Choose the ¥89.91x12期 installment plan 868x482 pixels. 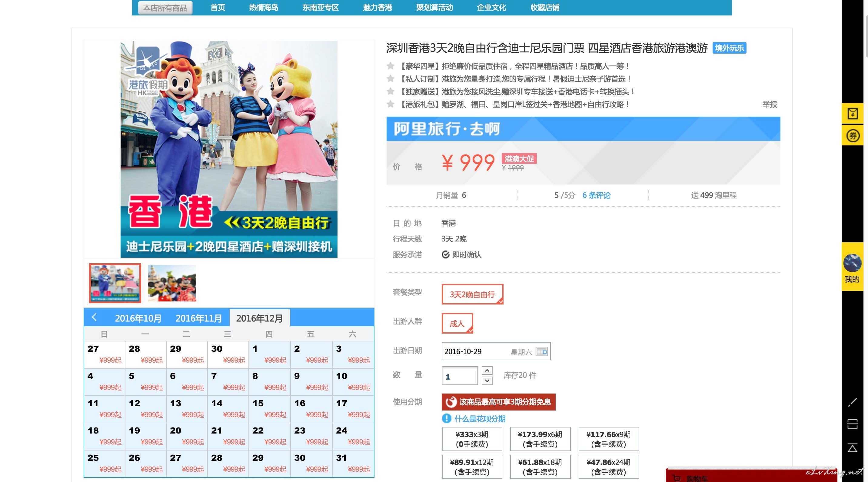pos(472,467)
